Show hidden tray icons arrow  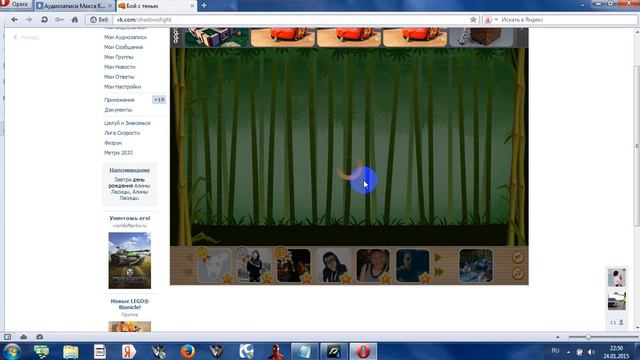(568, 351)
